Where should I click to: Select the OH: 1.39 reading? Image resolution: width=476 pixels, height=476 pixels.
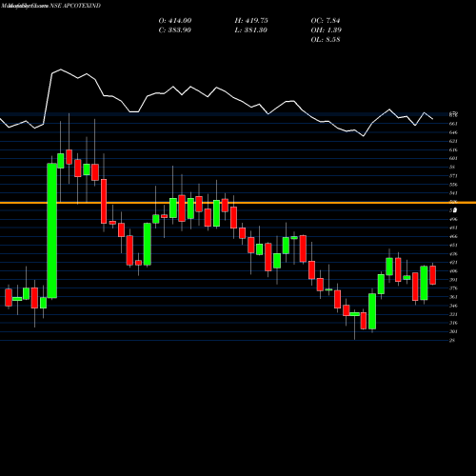[326, 30]
